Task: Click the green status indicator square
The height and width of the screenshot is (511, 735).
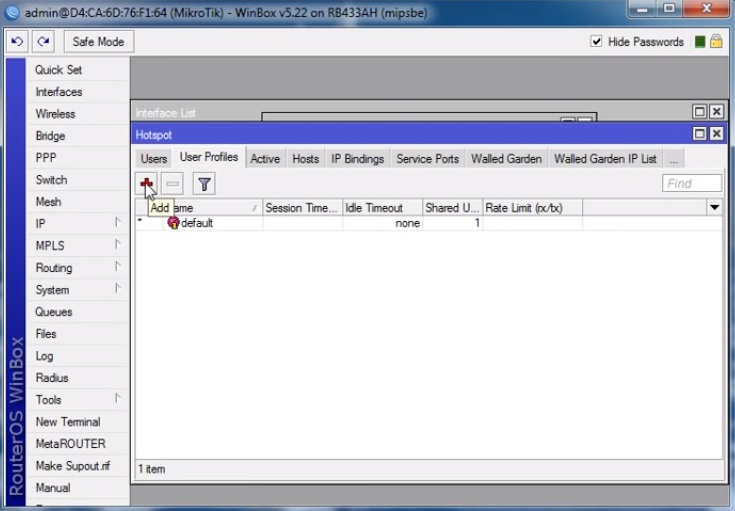Action: (x=700, y=42)
